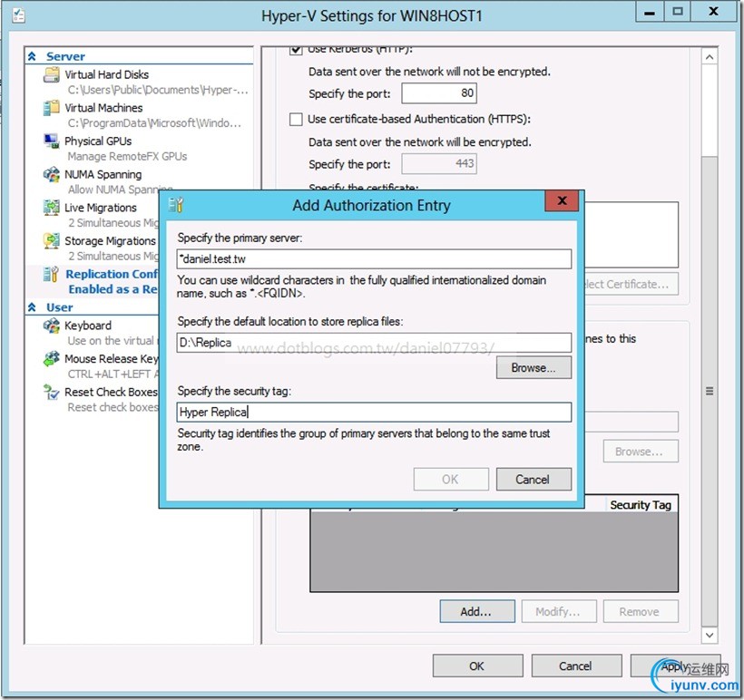
Task: Maximize the Hyper-V Settings window
Action: click(x=678, y=12)
